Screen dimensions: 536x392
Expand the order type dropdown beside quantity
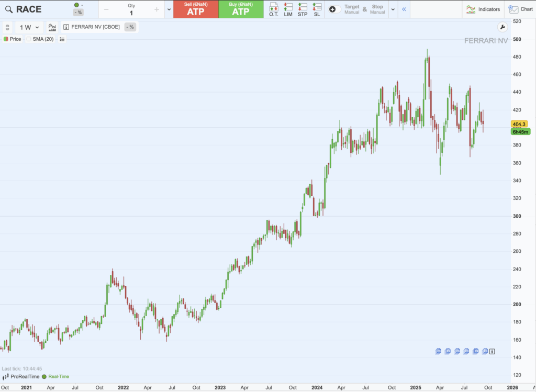coord(168,9)
